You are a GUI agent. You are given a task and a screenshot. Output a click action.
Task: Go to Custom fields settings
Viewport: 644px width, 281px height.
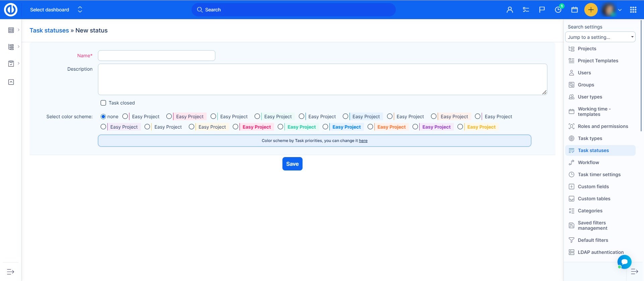click(x=593, y=187)
